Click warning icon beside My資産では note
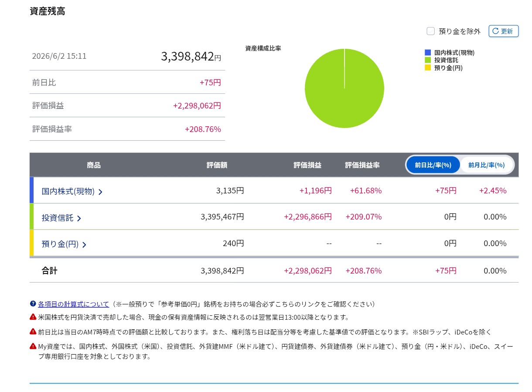Viewport: 532px width, 392px height. [33, 346]
